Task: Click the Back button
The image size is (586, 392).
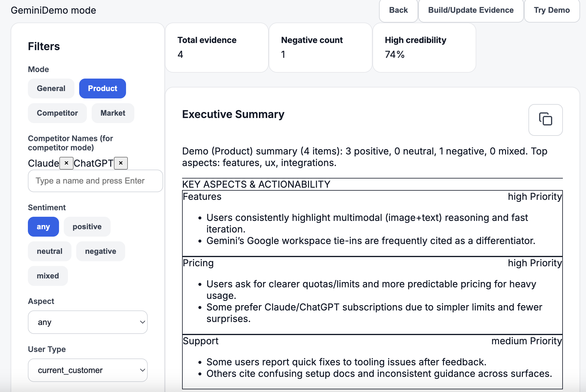Action: tap(398, 10)
